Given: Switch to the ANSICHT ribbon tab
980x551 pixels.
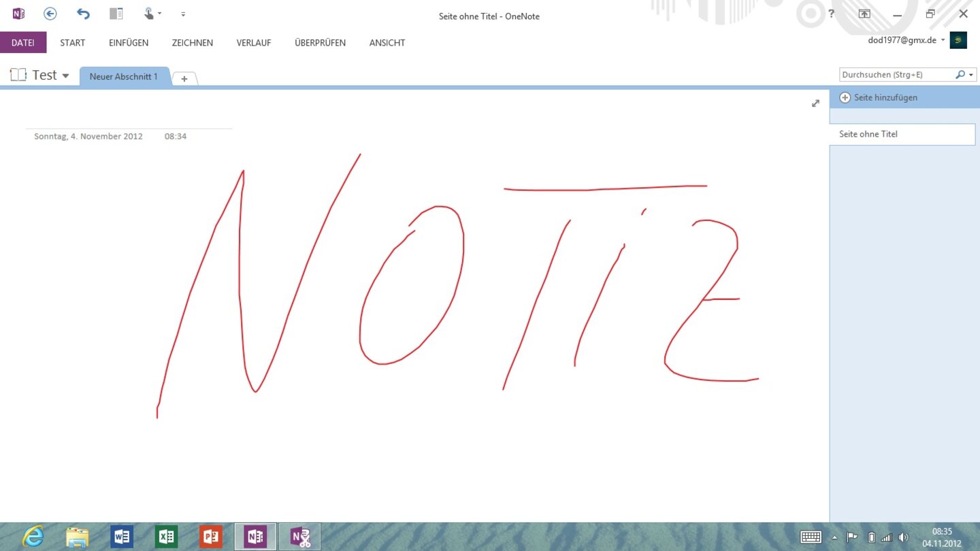Looking at the screenshot, I should [387, 42].
